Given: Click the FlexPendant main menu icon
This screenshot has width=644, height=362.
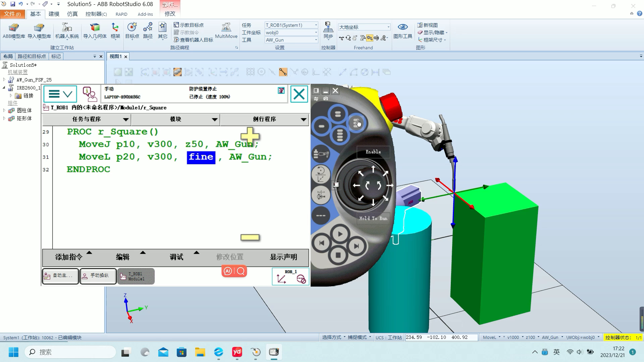Looking at the screenshot, I should pyautogui.click(x=60, y=94).
